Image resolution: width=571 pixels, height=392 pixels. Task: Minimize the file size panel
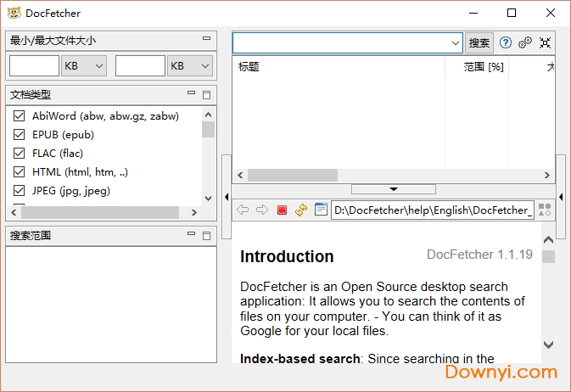click(x=206, y=38)
